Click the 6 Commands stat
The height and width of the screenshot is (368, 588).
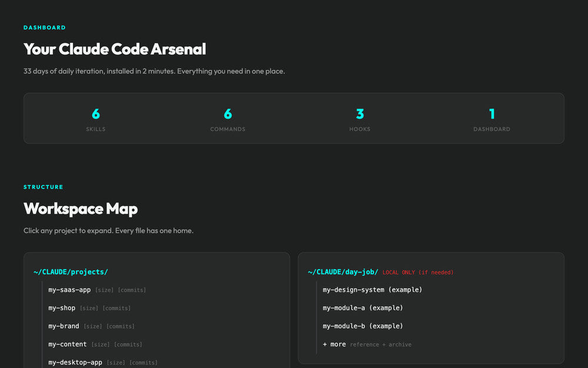click(x=228, y=119)
